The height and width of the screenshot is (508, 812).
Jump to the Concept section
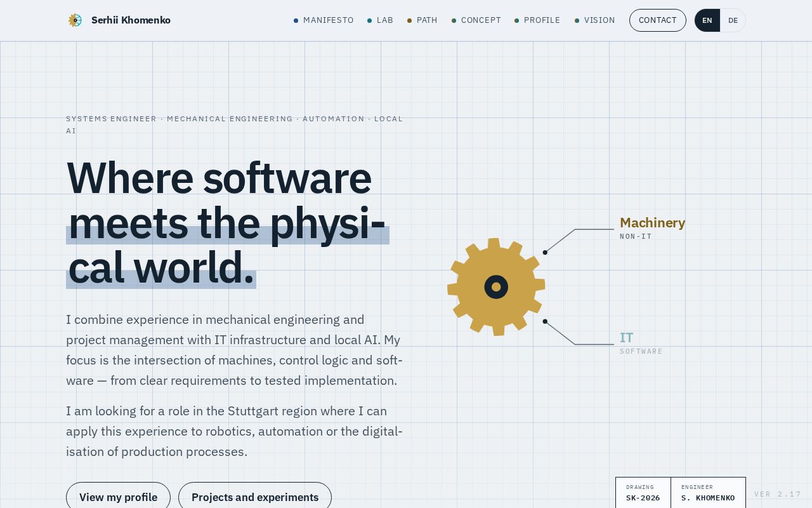[x=476, y=20]
